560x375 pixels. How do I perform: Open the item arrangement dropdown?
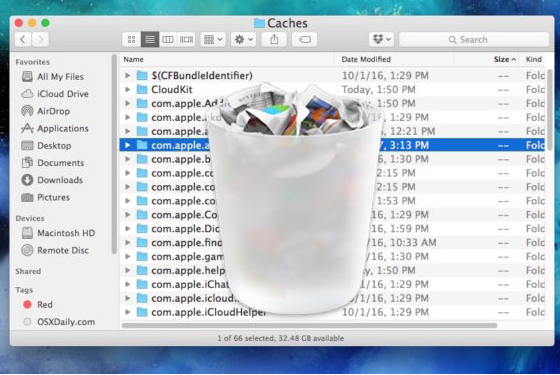[x=213, y=39]
